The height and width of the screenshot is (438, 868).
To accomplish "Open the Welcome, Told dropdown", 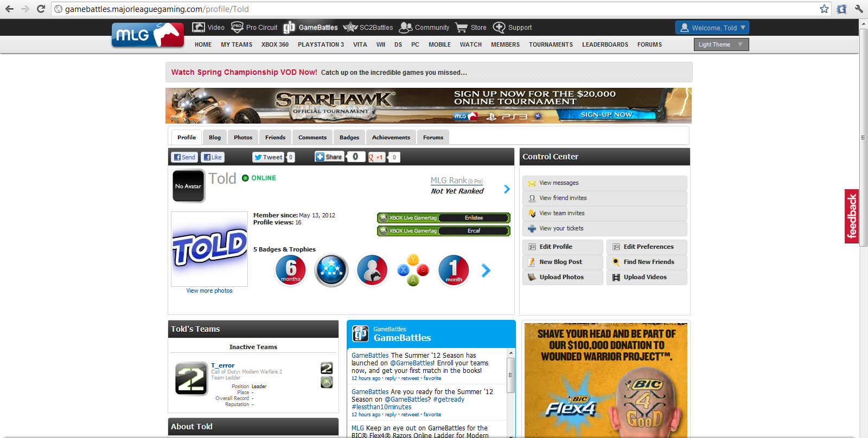I will click(712, 28).
